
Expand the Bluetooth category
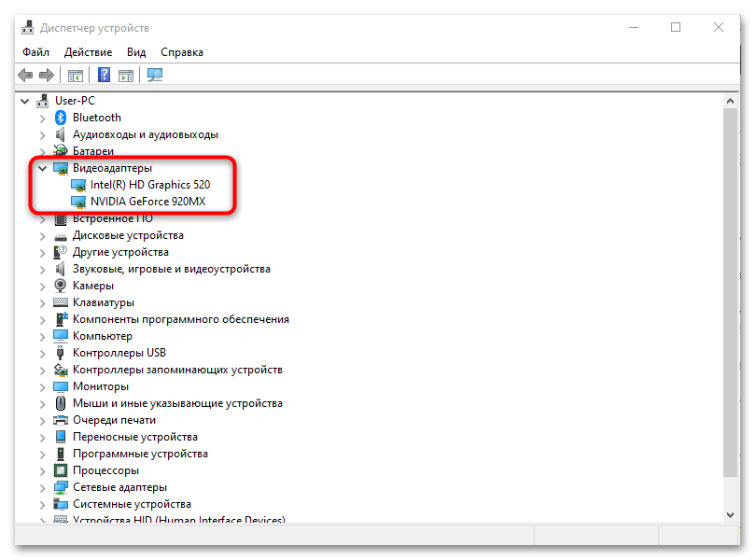point(42,118)
